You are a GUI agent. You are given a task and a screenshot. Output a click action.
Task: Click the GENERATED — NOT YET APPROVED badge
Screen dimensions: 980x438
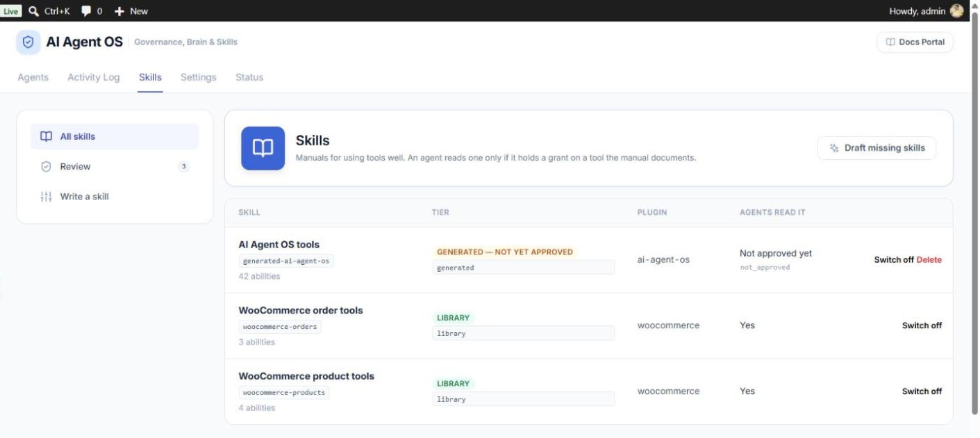pos(505,252)
